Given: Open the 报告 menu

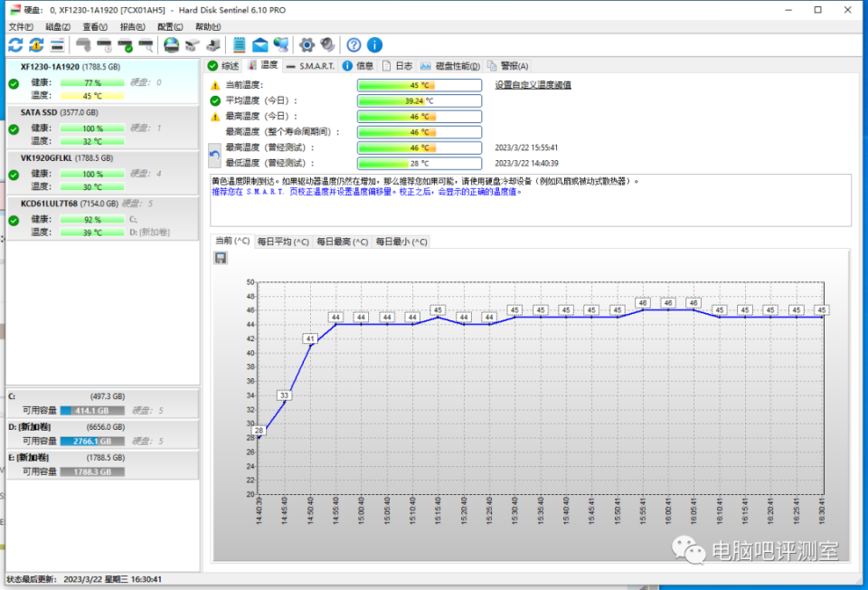Looking at the screenshot, I should (132, 27).
